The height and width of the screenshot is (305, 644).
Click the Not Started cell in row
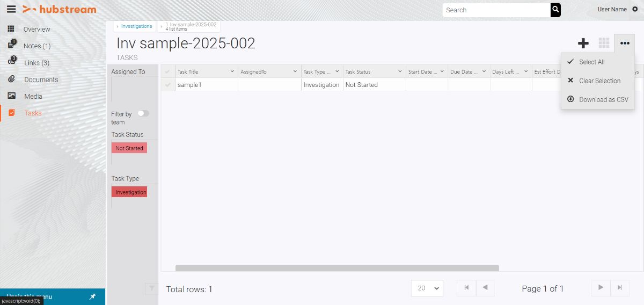point(375,85)
